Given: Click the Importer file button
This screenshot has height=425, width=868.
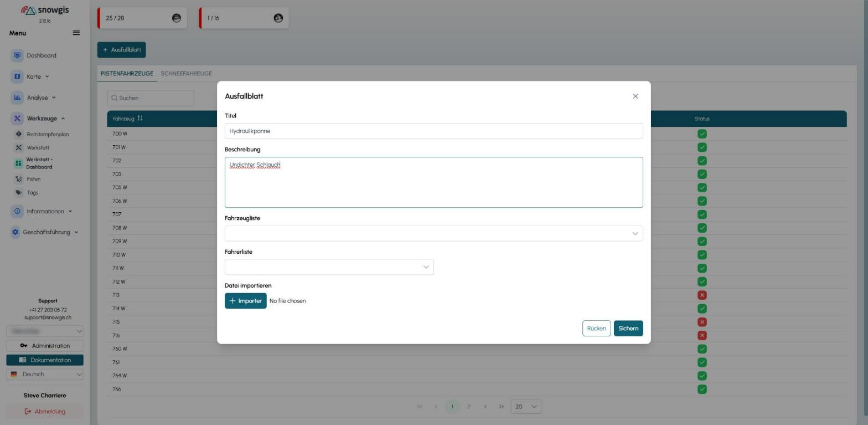Looking at the screenshot, I should click(246, 301).
